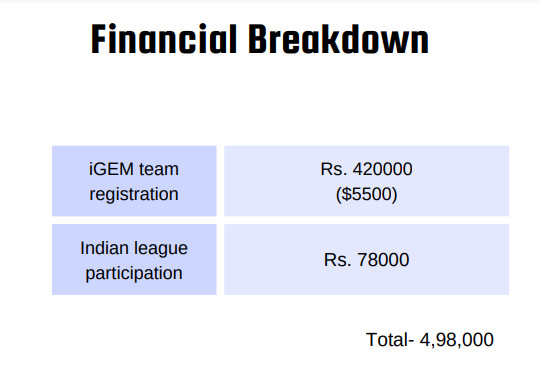Select the Rs. 78000 amount

pyautogui.click(x=366, y=260)
